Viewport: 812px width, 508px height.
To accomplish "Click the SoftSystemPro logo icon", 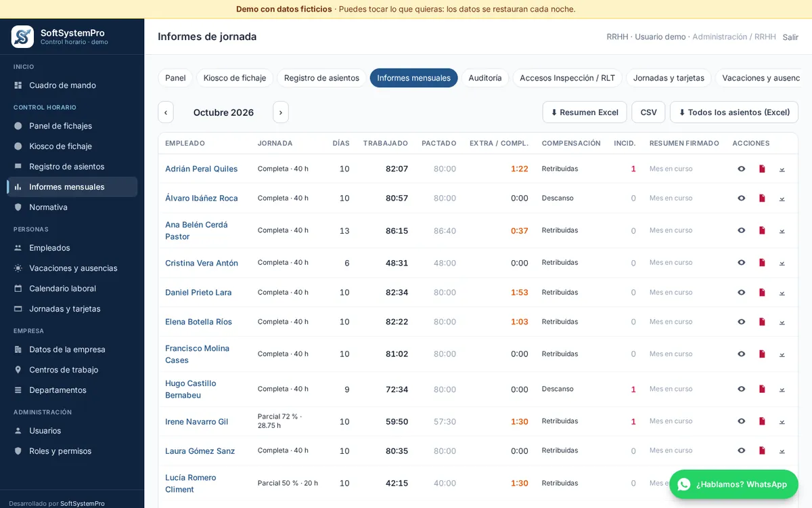I will [x=22, y=37].
